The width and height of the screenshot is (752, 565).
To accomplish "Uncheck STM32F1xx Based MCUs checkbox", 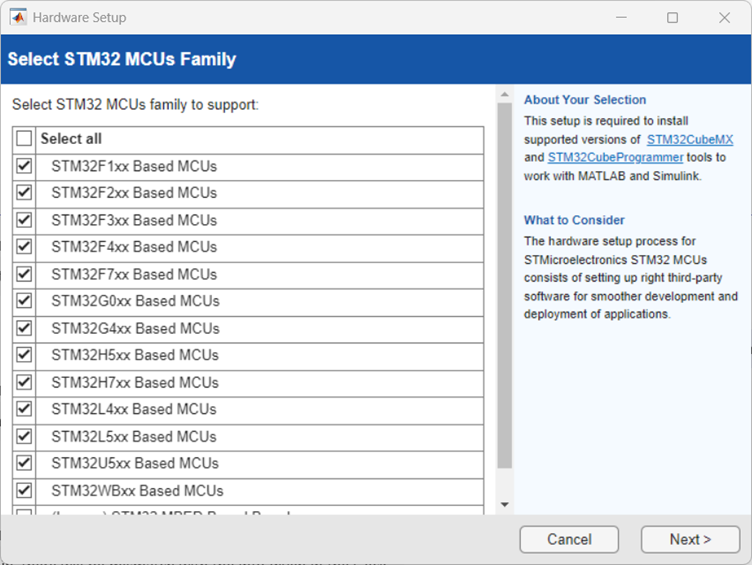I will (x=24, y=166).
